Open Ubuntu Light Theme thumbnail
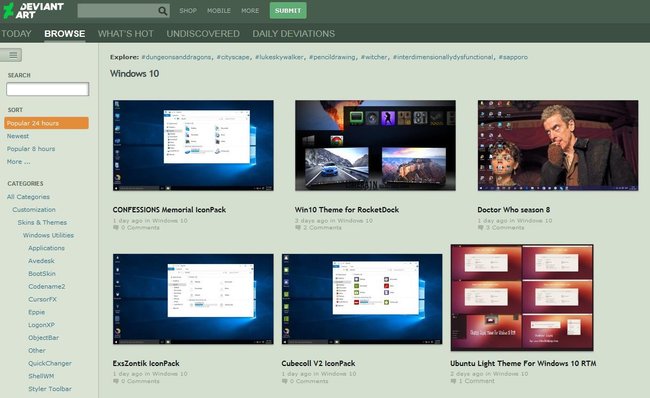650x398 pixels. point(522,298)
